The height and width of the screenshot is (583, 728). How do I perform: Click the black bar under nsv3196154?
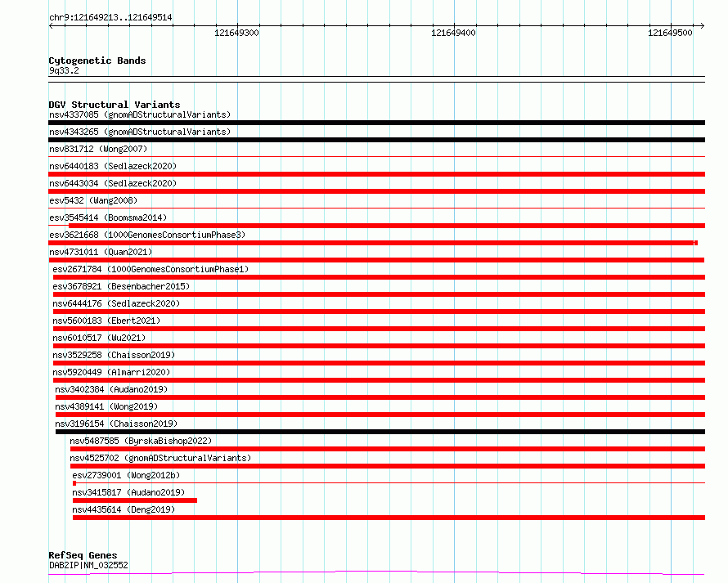(380, 432)
